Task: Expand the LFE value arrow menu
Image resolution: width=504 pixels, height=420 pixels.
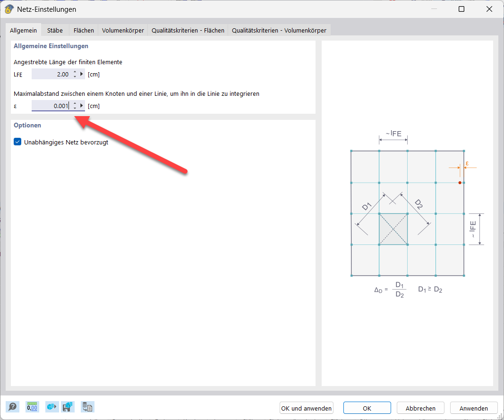Action: click(82, 74)
